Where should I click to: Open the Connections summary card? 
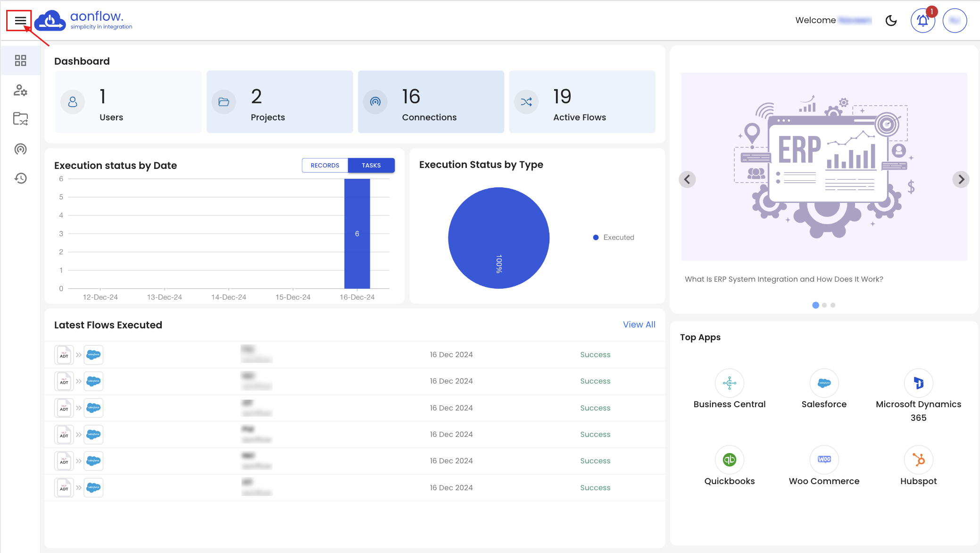click(x=431, y=102)
